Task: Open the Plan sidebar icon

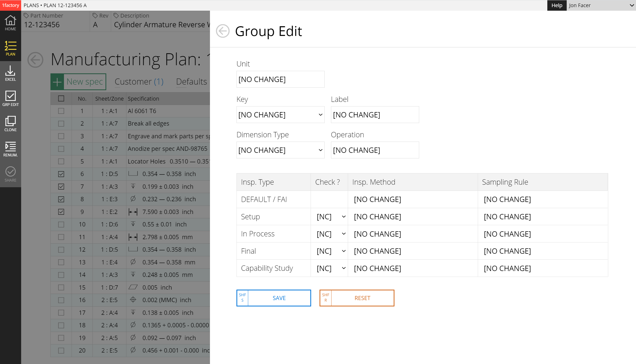Action: (x=10, y=48)
